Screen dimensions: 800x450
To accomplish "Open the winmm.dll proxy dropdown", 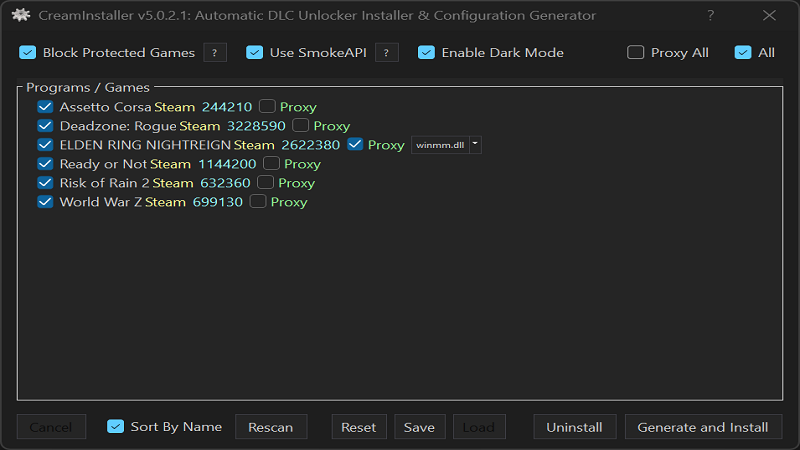I will coord(446,145).
